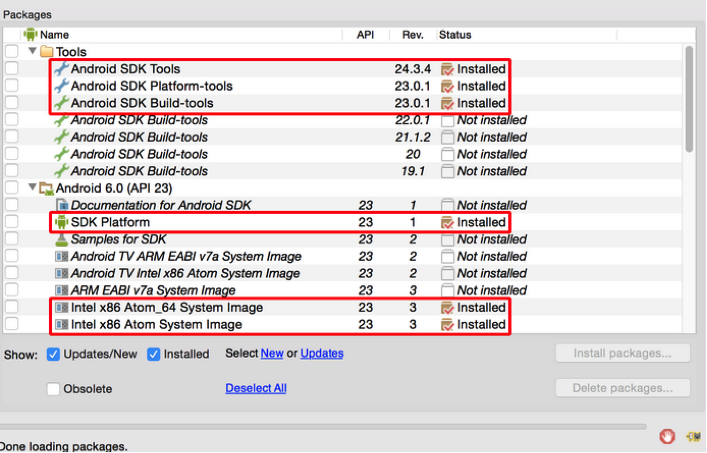This screenshot has height=453, width=707.
Task: Select the Documentation for Android SDK text
Action: pos(161,206)
